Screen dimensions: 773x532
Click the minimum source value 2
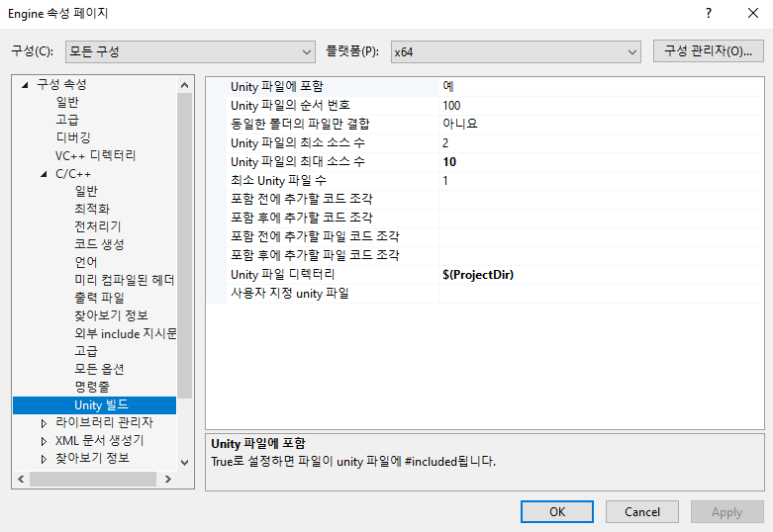[601, 142]
